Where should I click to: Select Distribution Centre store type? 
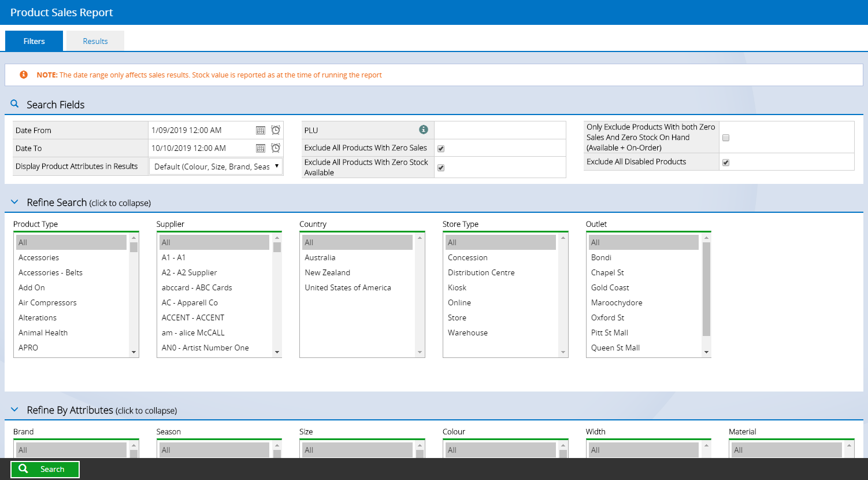pyautogui.click(x=500, y=272)
